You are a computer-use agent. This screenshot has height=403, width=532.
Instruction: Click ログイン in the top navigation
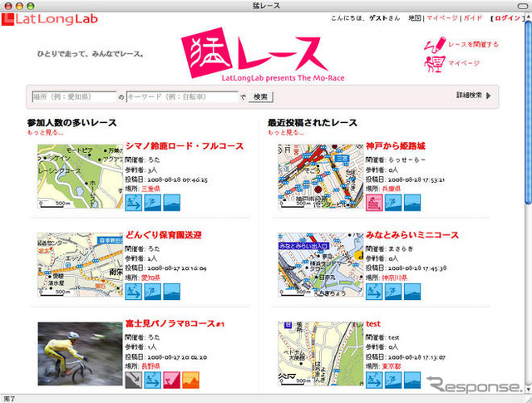(x=507, y=18)
